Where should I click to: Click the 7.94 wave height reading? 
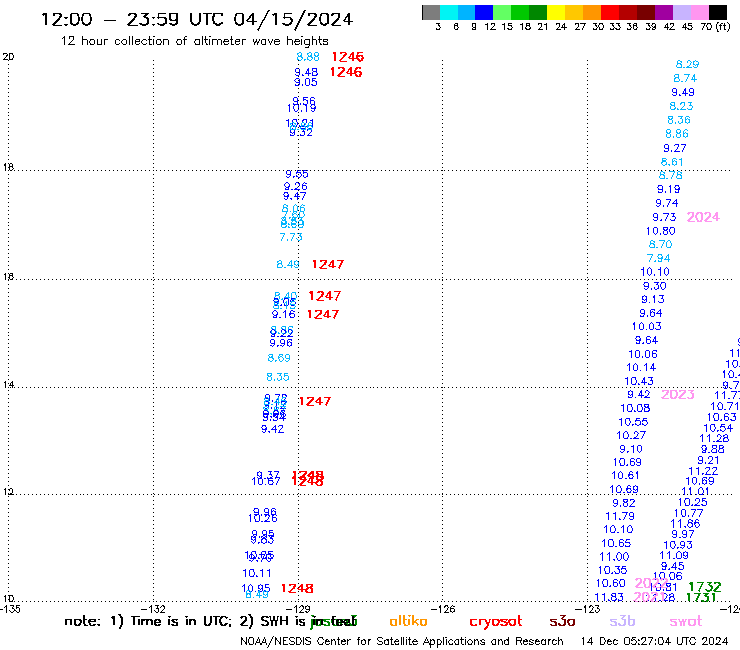click(658, 259)
